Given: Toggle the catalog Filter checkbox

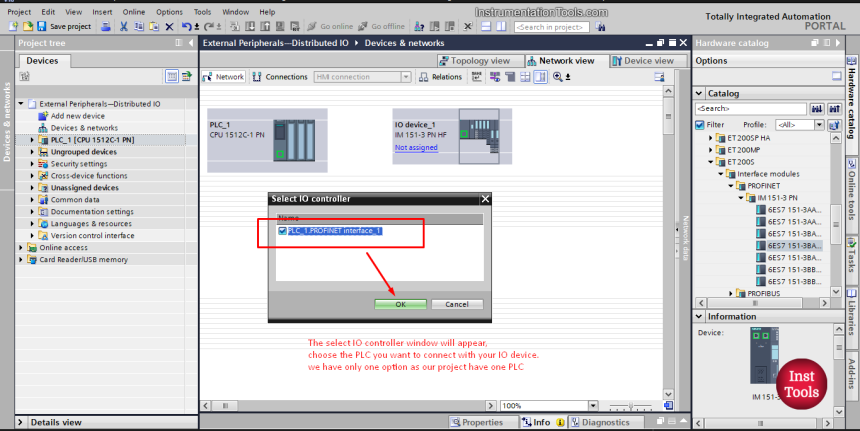Looking at the screenshot, I should tap(699, 125).
